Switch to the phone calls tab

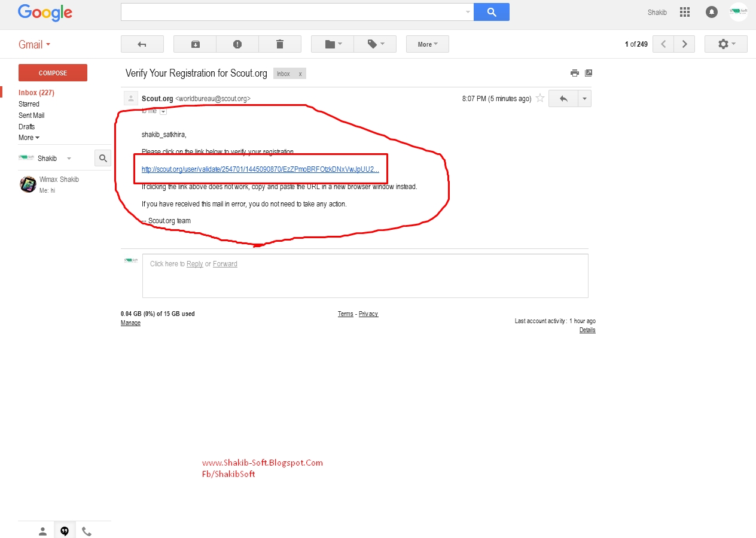[x=87, y=531]
